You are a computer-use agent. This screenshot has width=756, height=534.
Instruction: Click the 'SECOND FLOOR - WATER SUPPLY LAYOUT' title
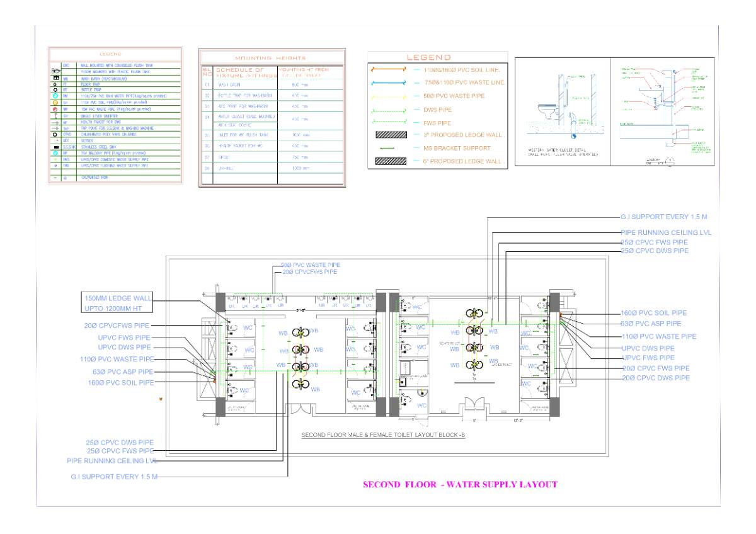459,484
